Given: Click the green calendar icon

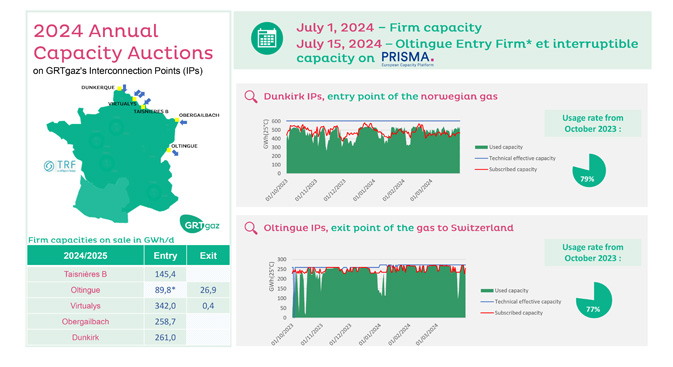Looking at the screenshot, I should point(267,38).
